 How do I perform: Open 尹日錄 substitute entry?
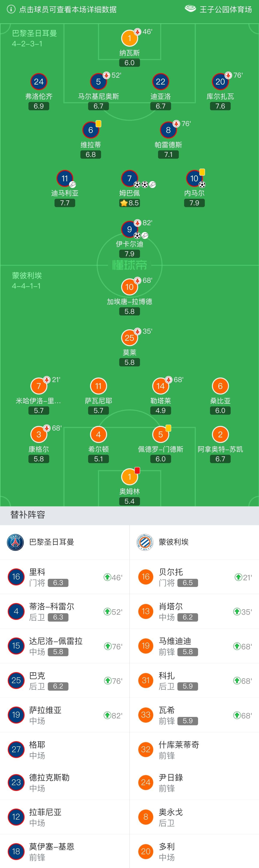click(194, 782)
